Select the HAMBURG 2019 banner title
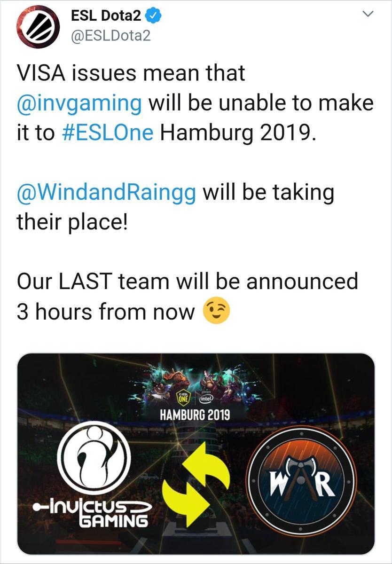Viewport: 392px width, 564px height. coord(195,415)
